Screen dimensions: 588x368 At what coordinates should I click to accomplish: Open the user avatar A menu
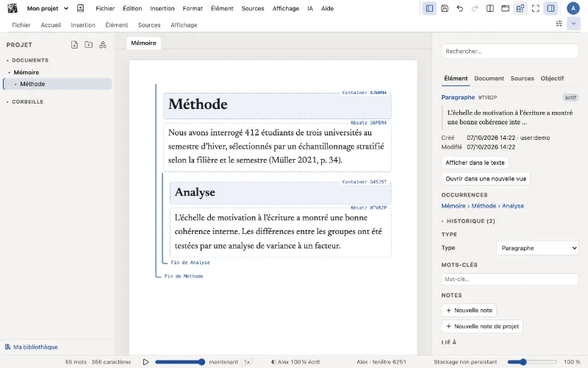pos(573,8)
